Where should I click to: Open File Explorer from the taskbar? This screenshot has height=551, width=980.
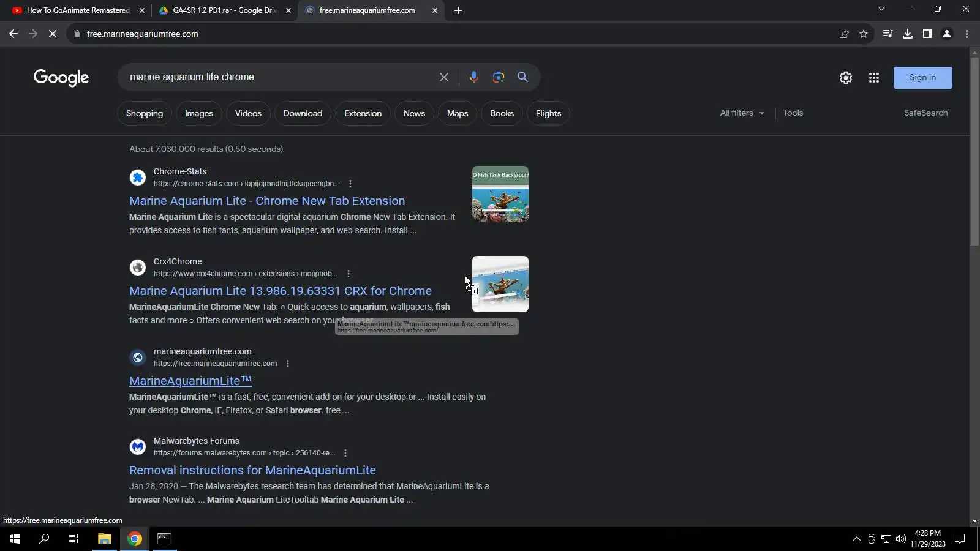(x=105, y=539)
